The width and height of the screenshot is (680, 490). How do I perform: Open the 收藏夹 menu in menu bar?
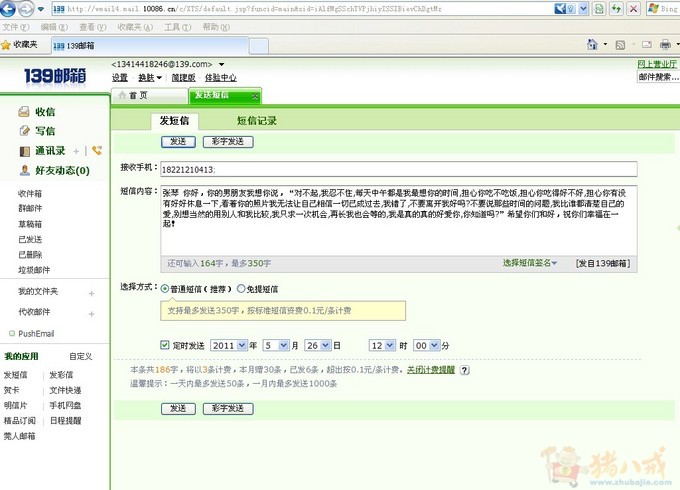coord(135,27)
